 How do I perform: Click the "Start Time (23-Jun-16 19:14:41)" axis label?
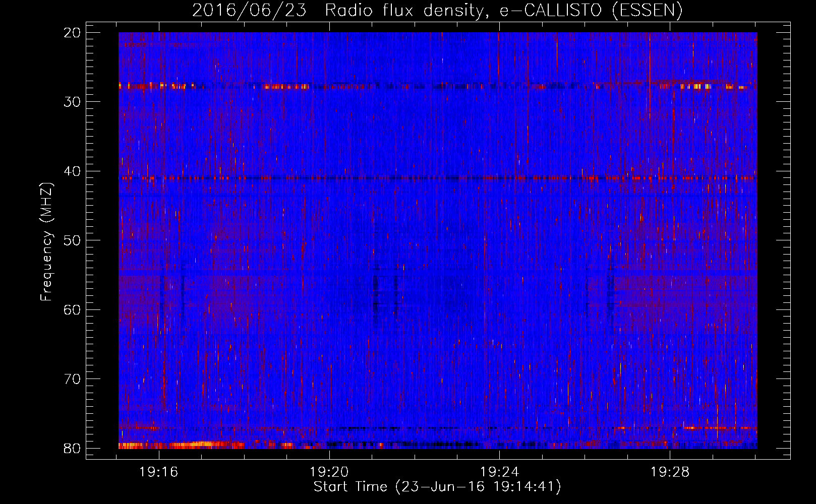click(437, 487)
